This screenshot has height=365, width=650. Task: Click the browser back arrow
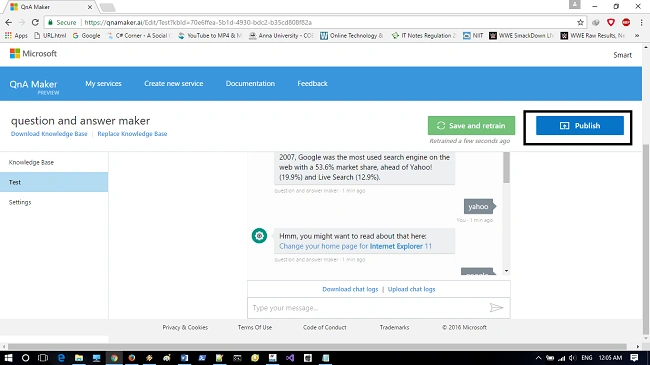[9, 22]
